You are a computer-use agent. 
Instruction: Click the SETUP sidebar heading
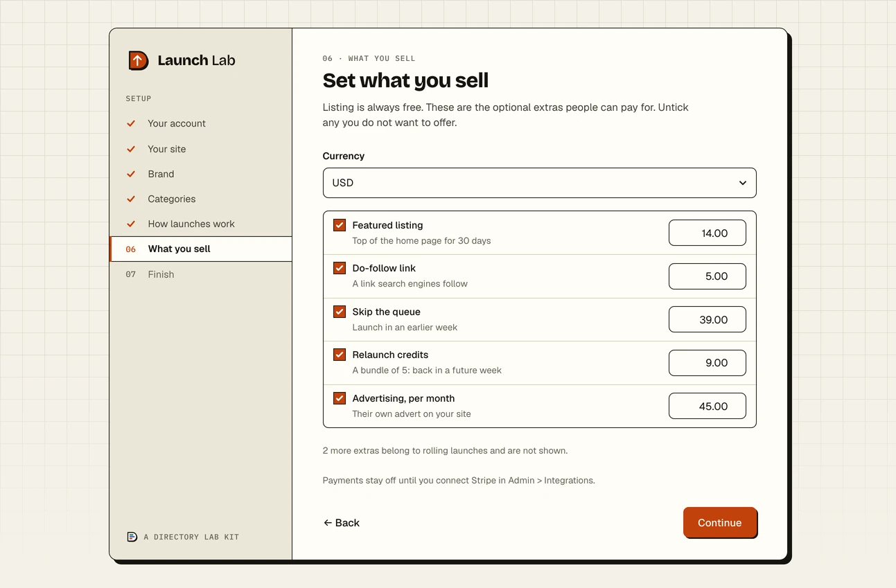(x=139, y=98)
